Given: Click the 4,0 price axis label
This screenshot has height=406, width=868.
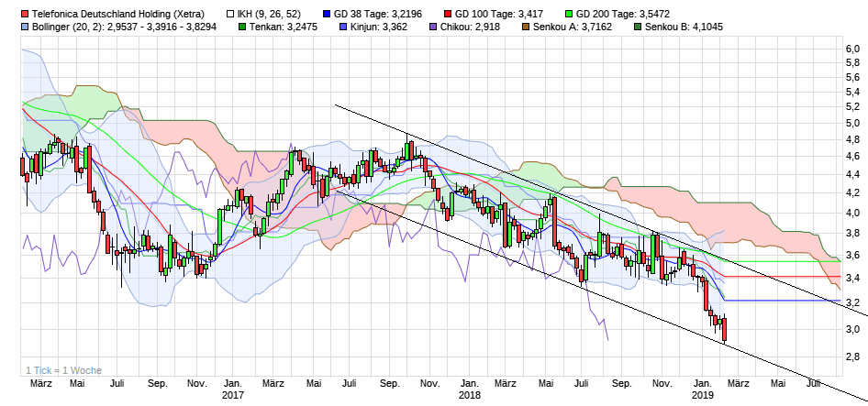Looking at the screenshot, I should [x=852, y=213].
